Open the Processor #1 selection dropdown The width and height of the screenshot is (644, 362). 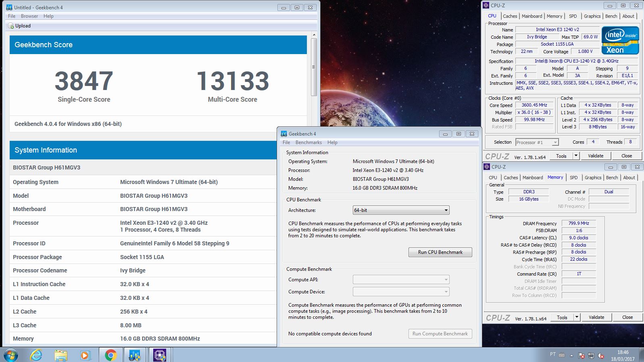pos(537,142)
